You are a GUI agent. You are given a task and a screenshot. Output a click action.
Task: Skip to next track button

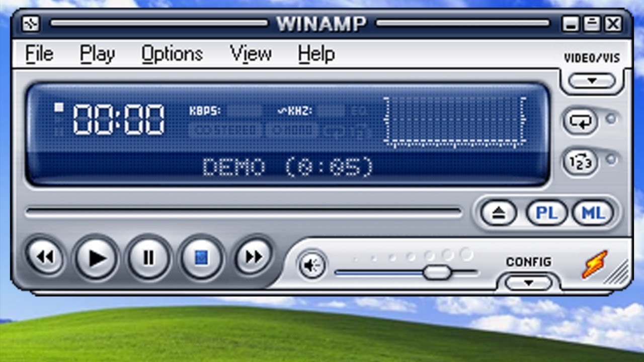pyautogui.click(x=254, y=257)
